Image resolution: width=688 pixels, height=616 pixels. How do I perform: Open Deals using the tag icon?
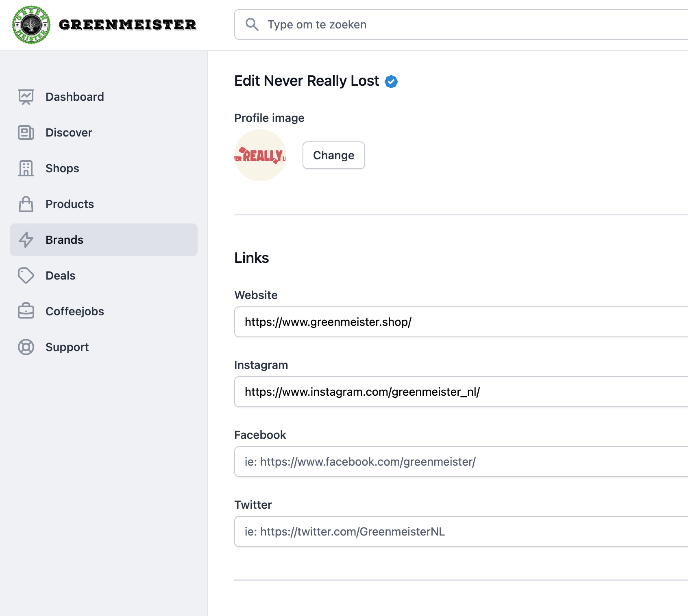[x=26, y=275]
